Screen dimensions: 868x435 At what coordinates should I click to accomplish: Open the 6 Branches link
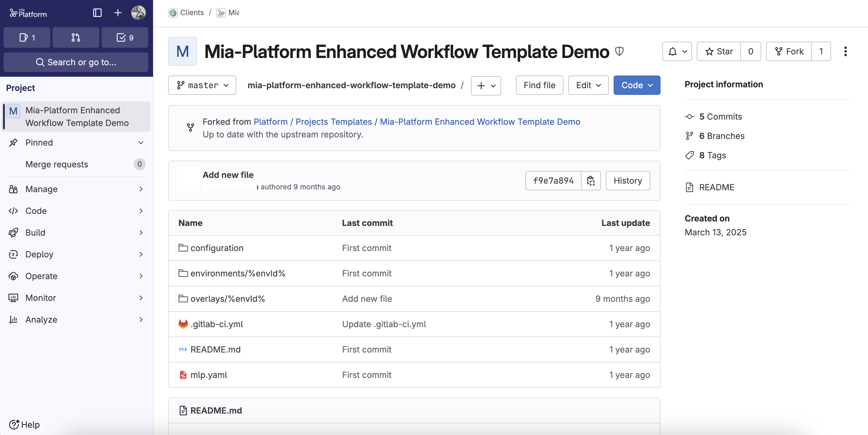click(721, 136)
